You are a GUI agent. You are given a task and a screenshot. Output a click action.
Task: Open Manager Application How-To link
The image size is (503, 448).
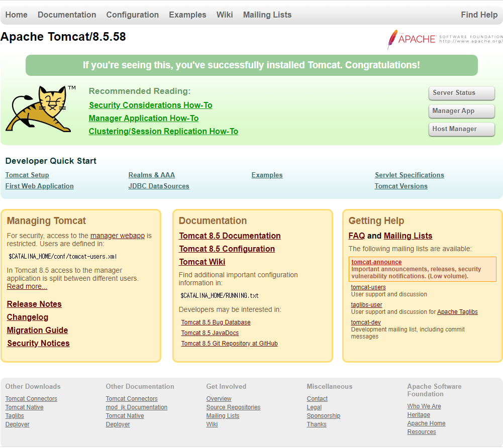point(144,119)
